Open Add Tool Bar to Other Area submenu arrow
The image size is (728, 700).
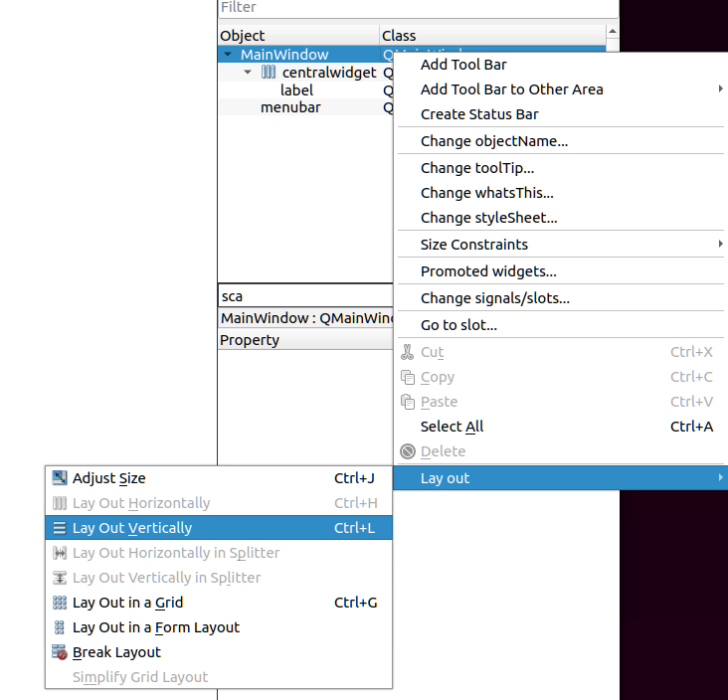720,88
